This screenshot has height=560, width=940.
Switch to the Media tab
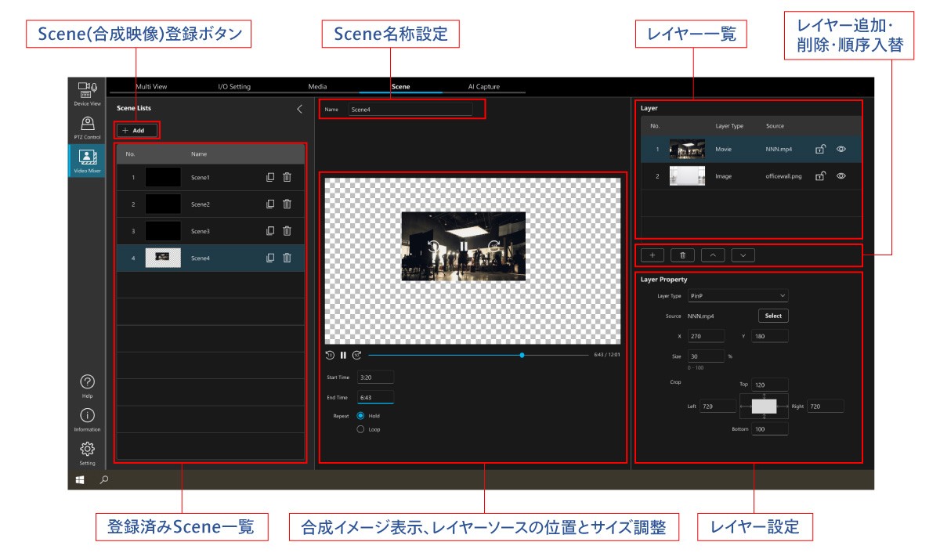coord(317,86)
